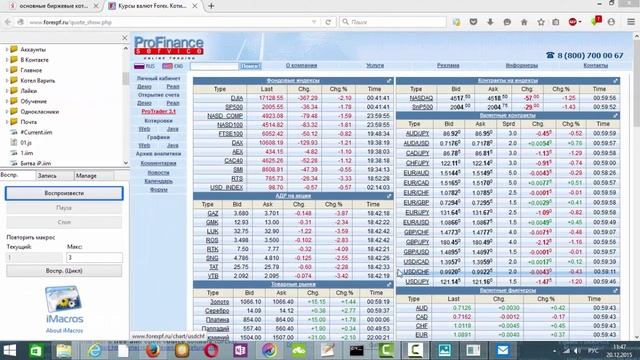Screen dimensions: 640x360
Task: Open the Услуги site menu
Action: 375,65
